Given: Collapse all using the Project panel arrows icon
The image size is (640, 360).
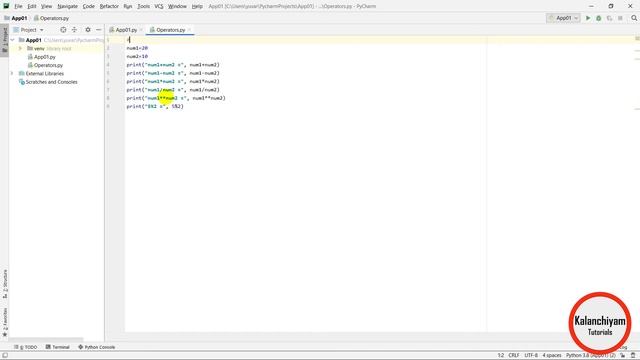Looking at the screenshot, I should click(74, 30).
